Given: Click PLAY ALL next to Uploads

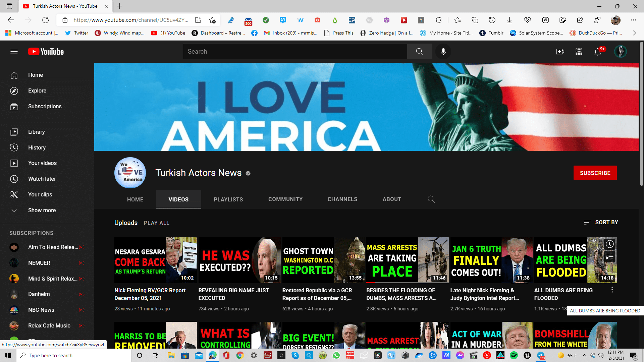Looking at the screenshot, I should coord(156,223).
